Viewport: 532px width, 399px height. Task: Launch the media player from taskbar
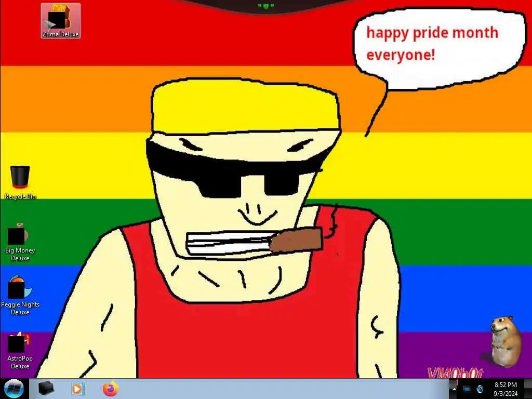point(77,389)
